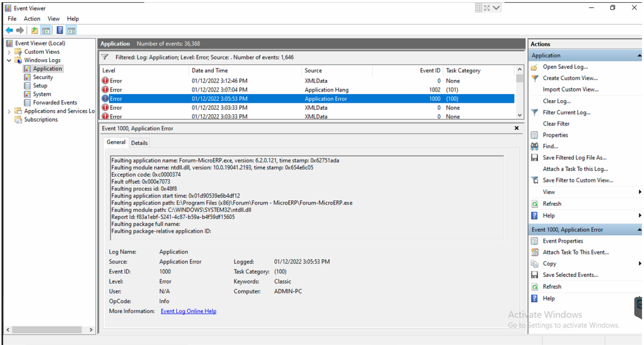Click tree pane horizontal scrollbar right arrow
Image resolution: width=644 pixels, height=345 pixels.
[91, 330]
